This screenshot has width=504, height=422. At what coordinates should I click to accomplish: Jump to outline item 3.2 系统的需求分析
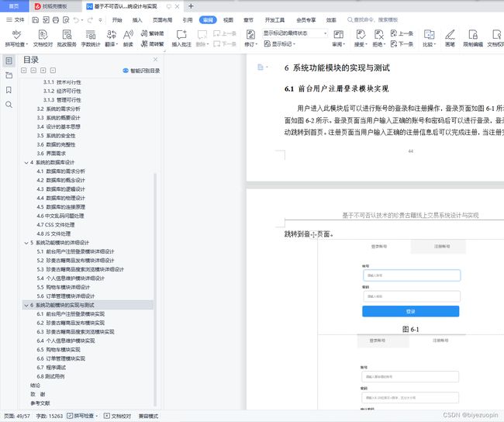point(58,109)
